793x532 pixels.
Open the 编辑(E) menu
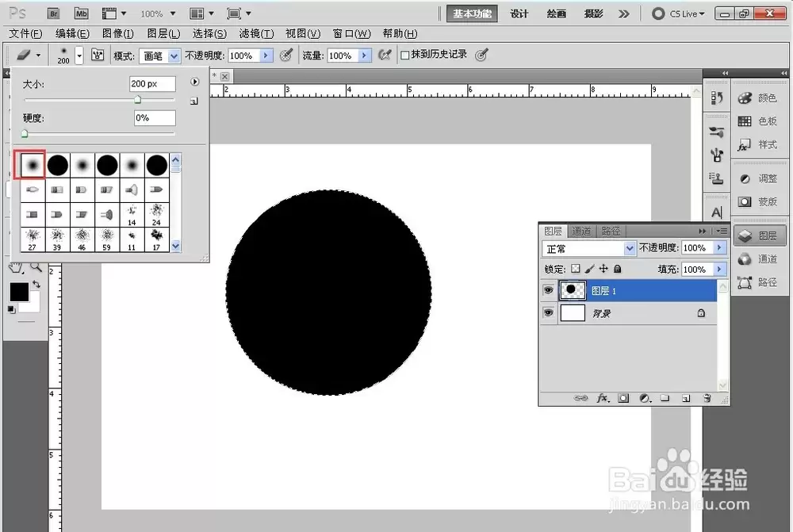pos(72,33)
